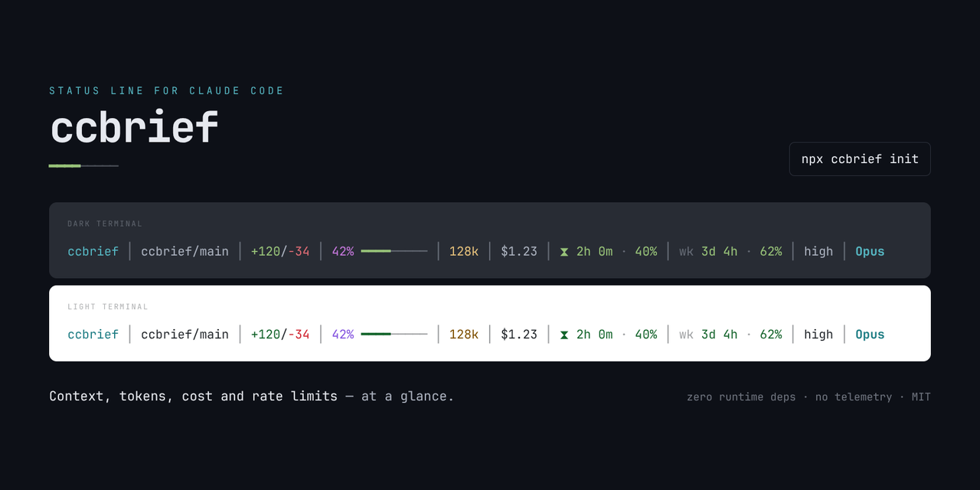
Task: Click the hourglass icon in the light terminal
Action: 564,335
